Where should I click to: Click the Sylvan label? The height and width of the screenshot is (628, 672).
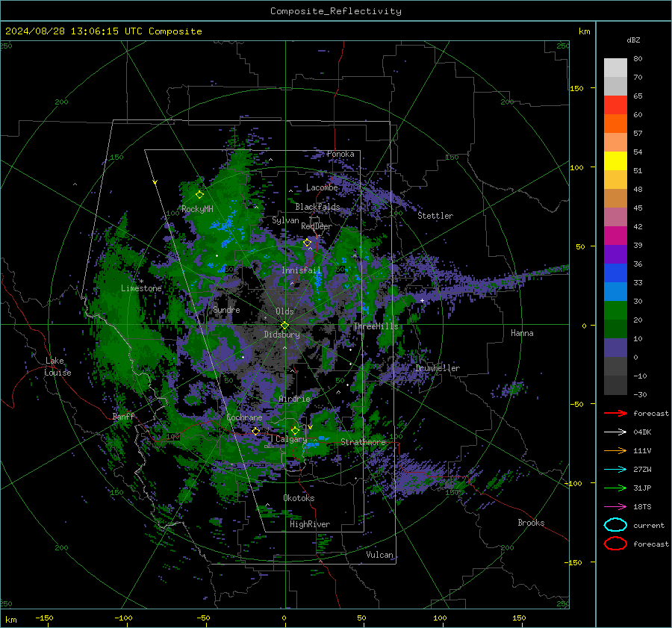pos(285,220)
